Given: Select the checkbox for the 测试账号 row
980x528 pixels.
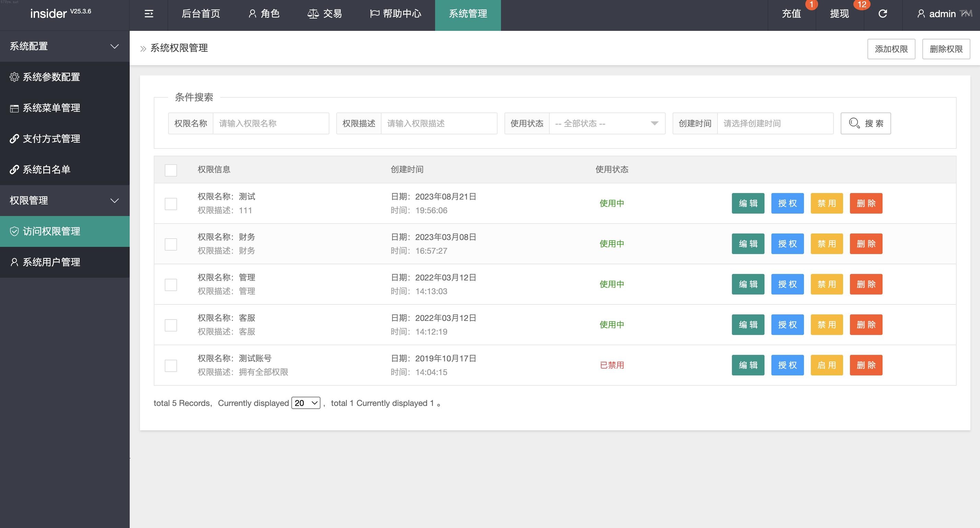Looking at the screenshot, I should coord(171,366).
